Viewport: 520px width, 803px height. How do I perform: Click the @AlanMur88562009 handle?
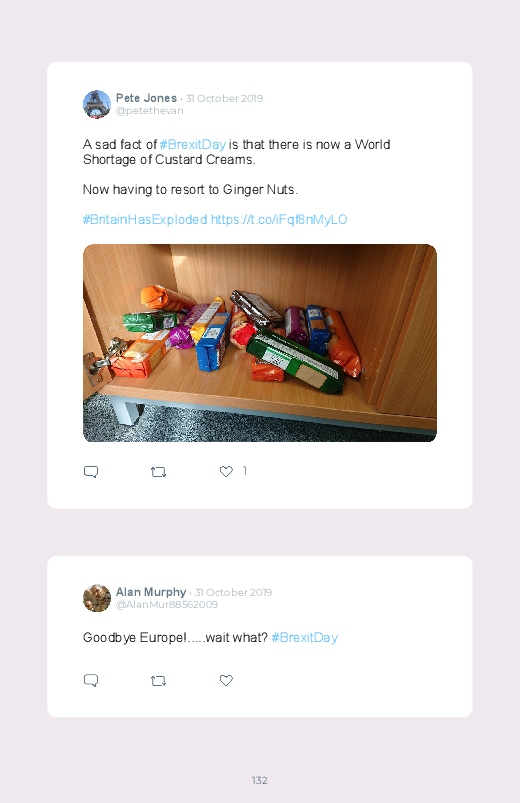[x=167, y=605]
